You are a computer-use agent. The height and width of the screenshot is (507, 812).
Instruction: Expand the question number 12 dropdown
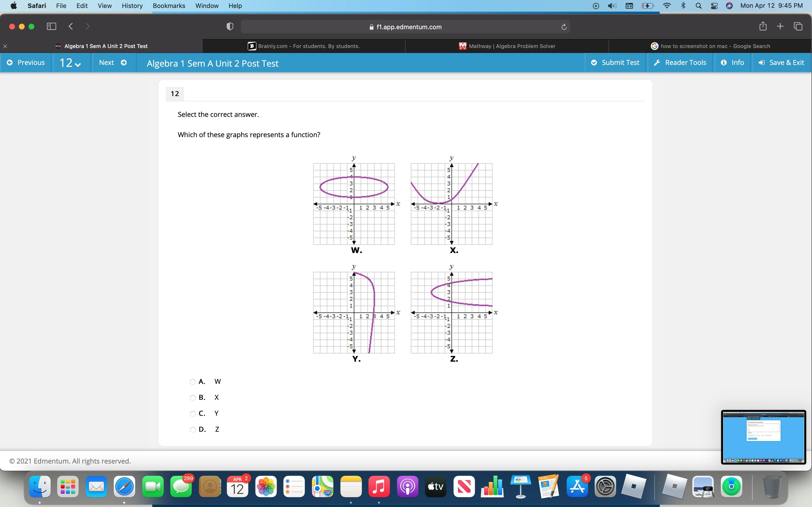[x=70, y=63]
